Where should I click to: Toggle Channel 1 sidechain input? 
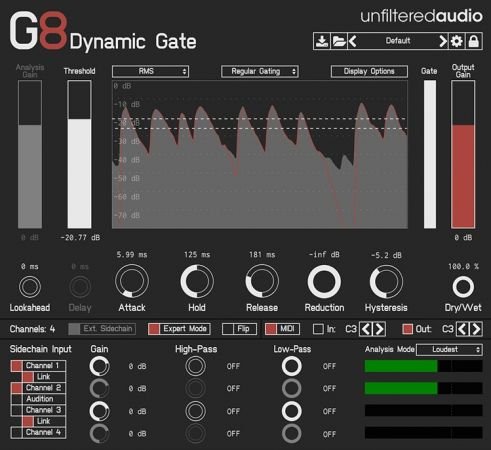pyautogui.click(x=38, y=366)
